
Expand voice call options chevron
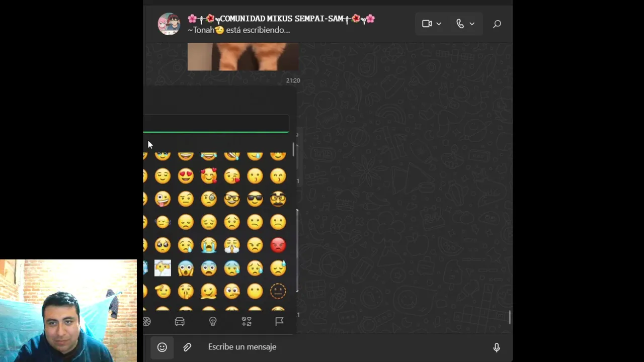click(472, 24)
